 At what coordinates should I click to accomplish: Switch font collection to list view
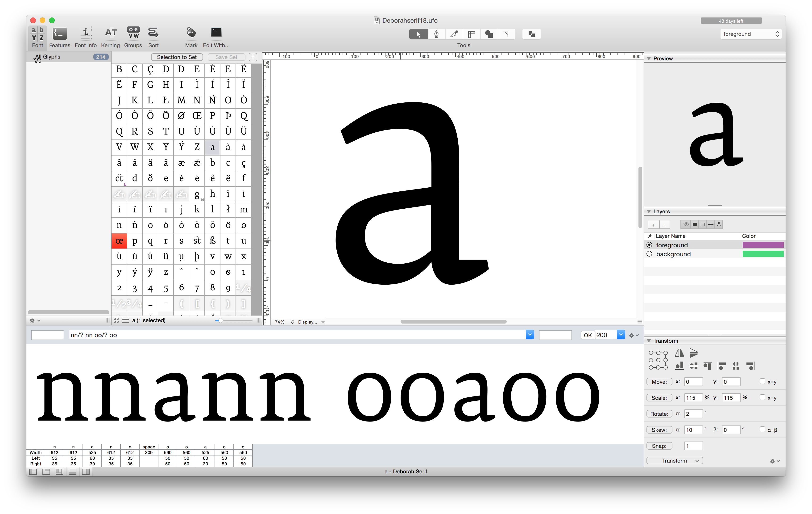click(x=125, y=320)
